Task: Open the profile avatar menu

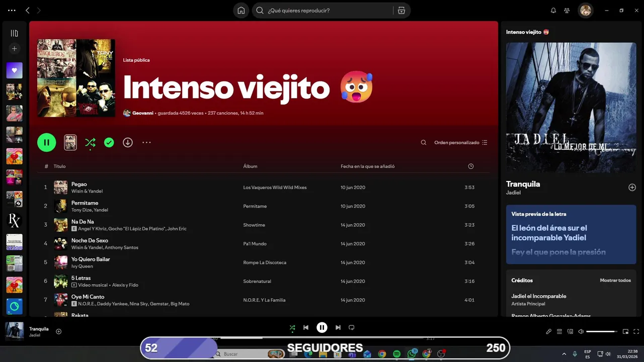Action: click(x=585, y=10)
